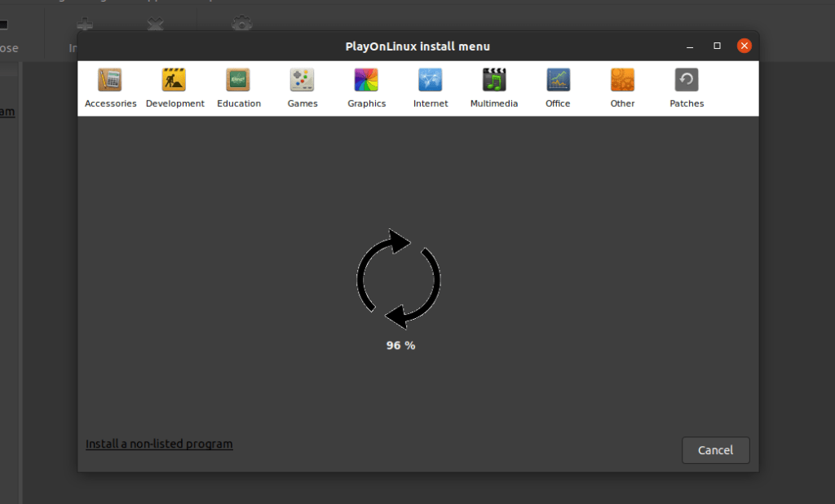This screenshot has width=835, height=504.
Task: Click Install a non-listed program link
Action: click(159, 444)
